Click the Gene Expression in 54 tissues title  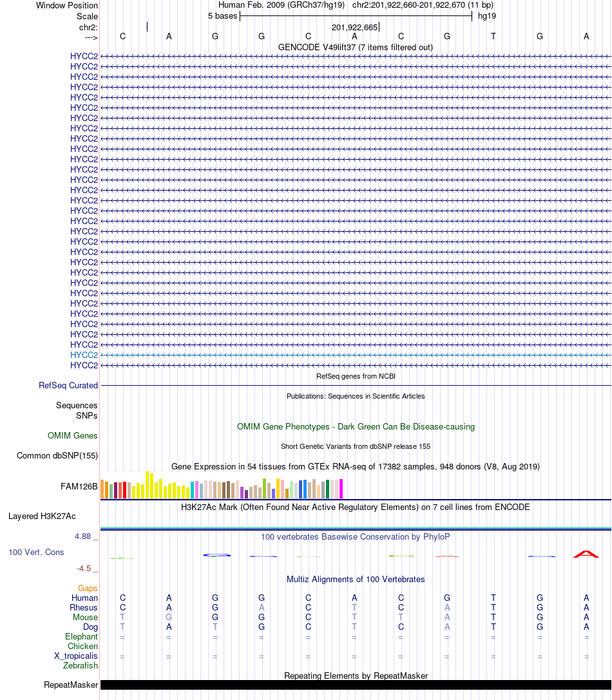point(356,466)
